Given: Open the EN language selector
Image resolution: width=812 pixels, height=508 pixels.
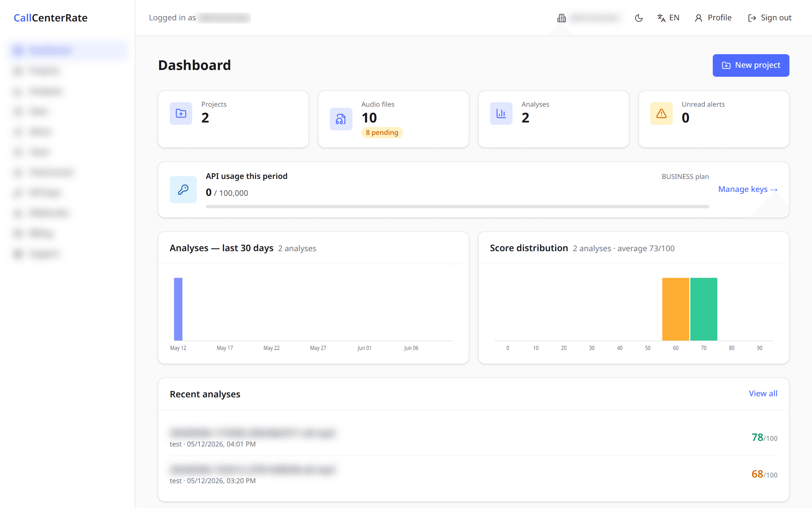Looking at the screenshot, I should [668, 18].
